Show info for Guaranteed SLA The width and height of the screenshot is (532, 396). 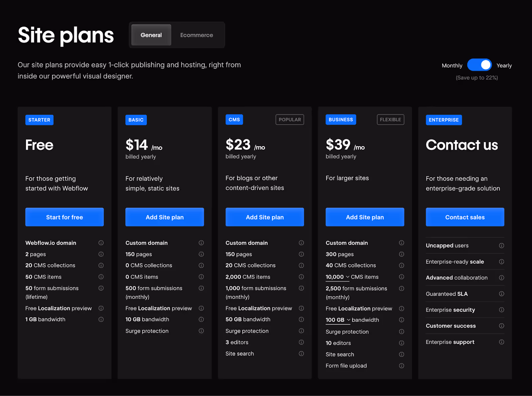[x=501, y=294]
